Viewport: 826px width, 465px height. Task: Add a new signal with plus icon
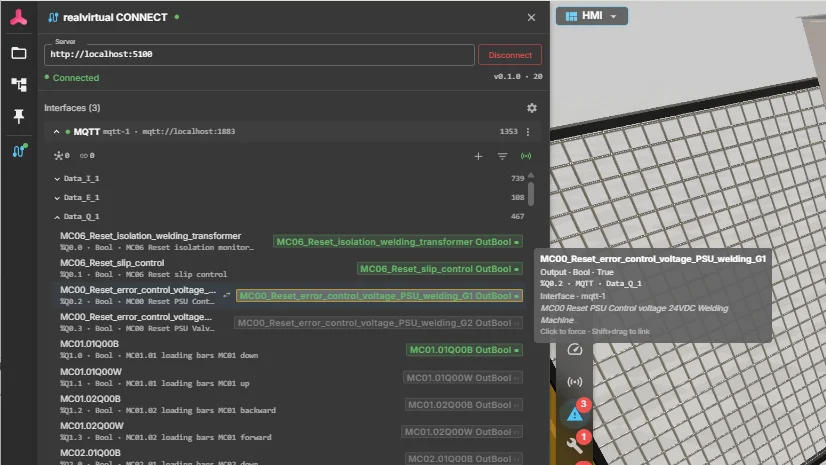478,156
